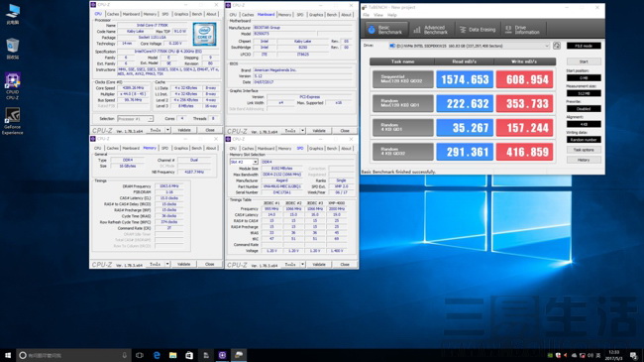The height and width of the screenshot is (362, 644).
Task: Toggle FILE mode in TxBENCH
Action: coord(584,46)
